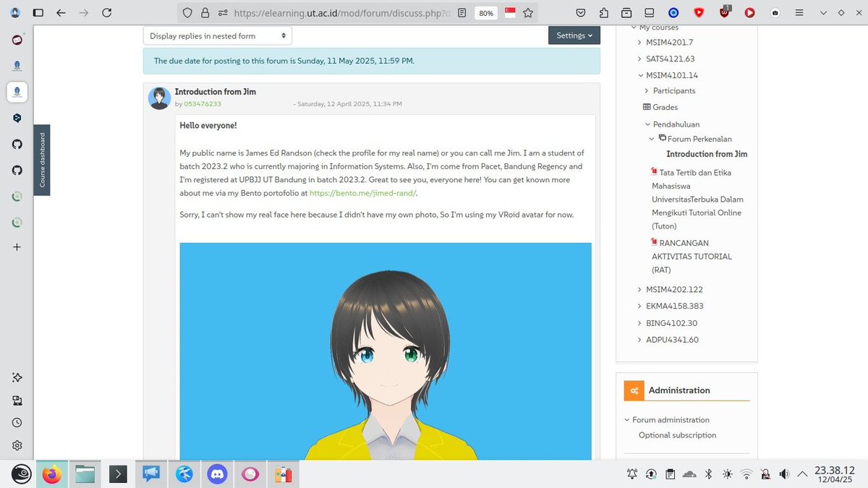Open the Firefox account profile icon
The width and height of the screenshot is (868, 488).
point(16,12)
